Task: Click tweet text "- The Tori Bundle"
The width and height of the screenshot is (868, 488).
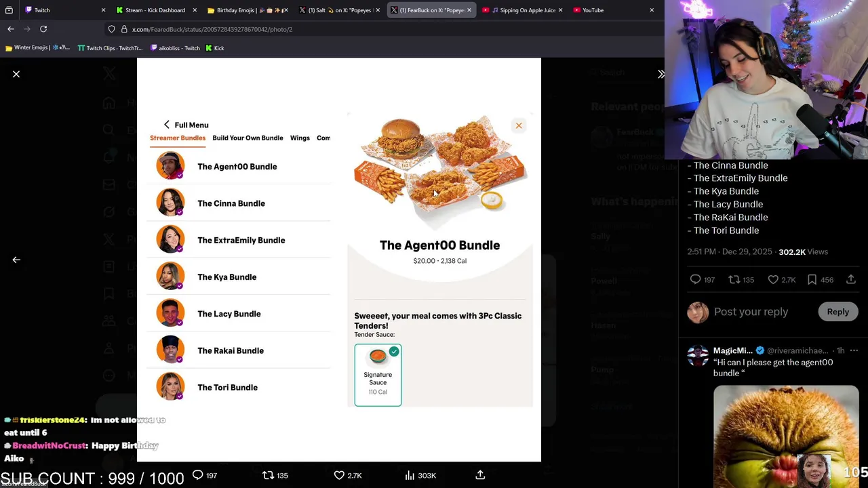Action: click(723, 230)
